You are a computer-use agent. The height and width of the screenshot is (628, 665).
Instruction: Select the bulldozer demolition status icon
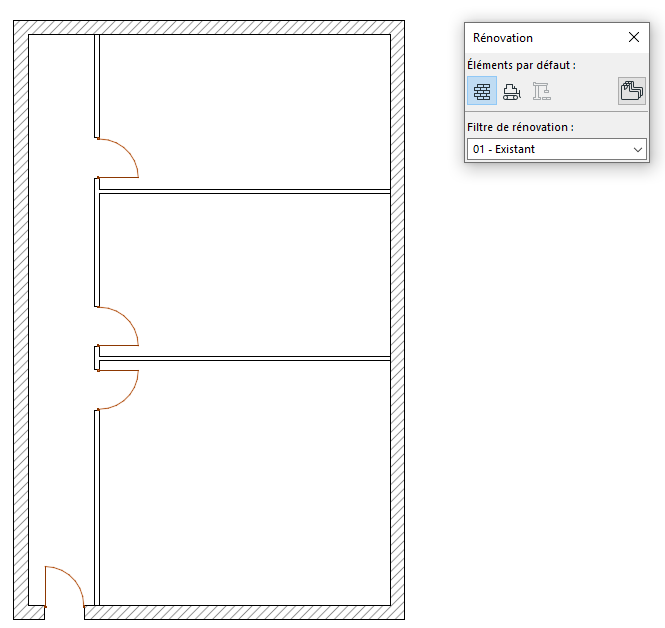point(512,91)
